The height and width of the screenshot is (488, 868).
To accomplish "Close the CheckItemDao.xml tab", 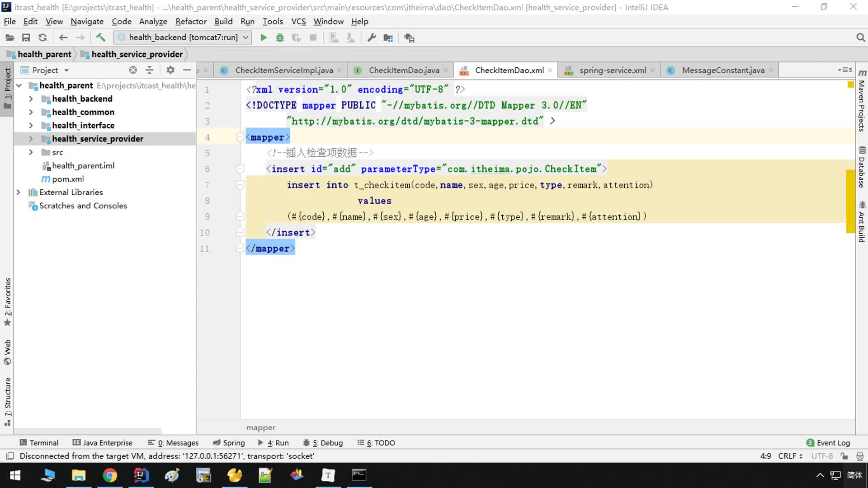I will (x=550, y=70).
